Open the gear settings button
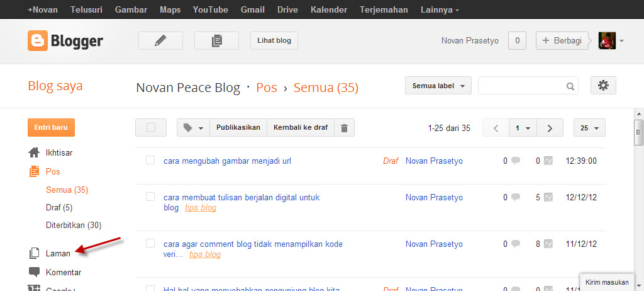 point(603,85)
